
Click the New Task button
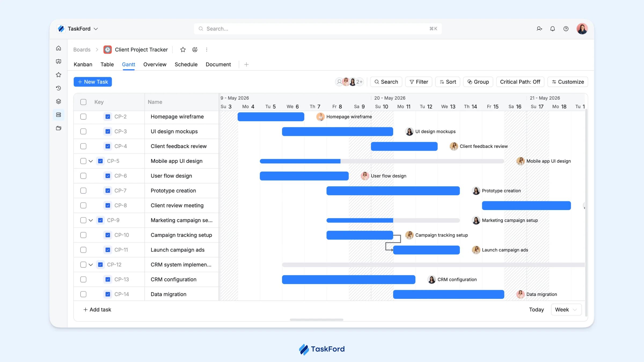pos(93,82)
